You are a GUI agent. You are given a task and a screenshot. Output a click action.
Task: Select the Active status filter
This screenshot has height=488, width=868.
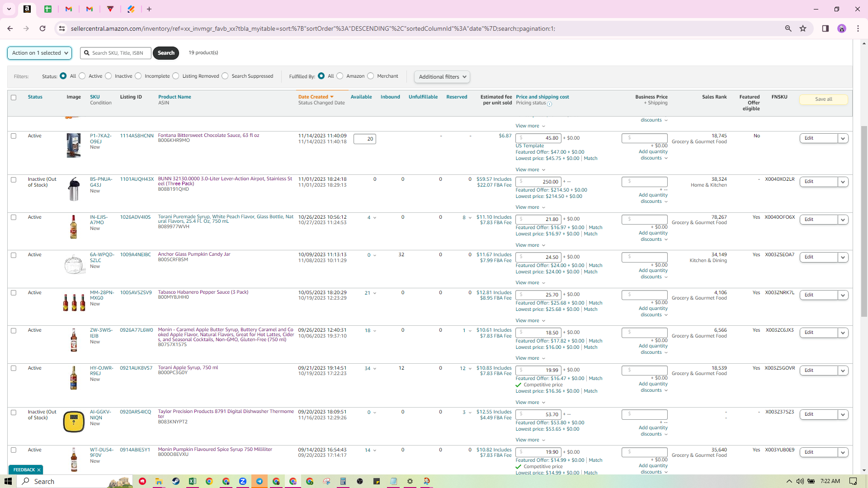[x=82, y=76]
